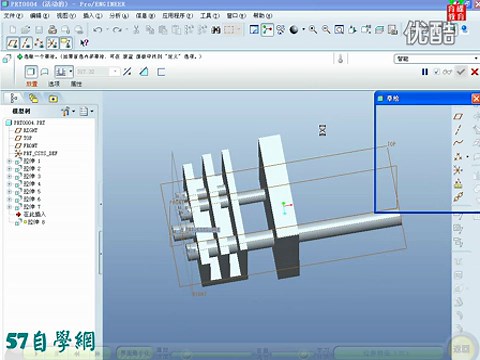480x360 pixels.
Task: Select the extrude as solid icon
Action: (31, 72)
